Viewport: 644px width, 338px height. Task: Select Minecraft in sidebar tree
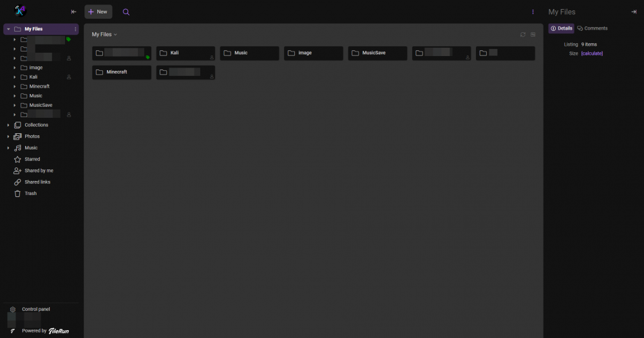(x=39, y=87)
